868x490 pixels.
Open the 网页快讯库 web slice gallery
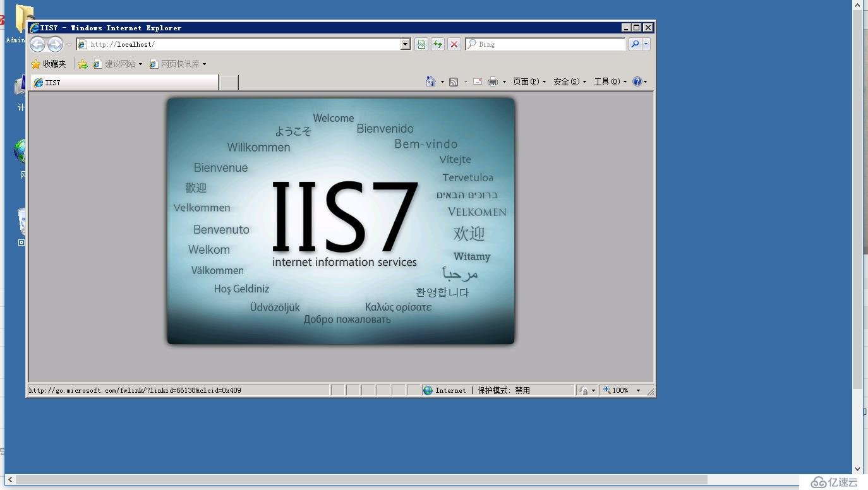pyautogui.click(x=174, y=64)
